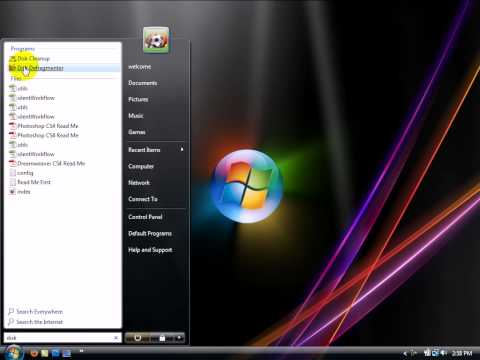This screenshot has width=480, height=360.
Task: Open Default Programs
Action: point(150,233)
